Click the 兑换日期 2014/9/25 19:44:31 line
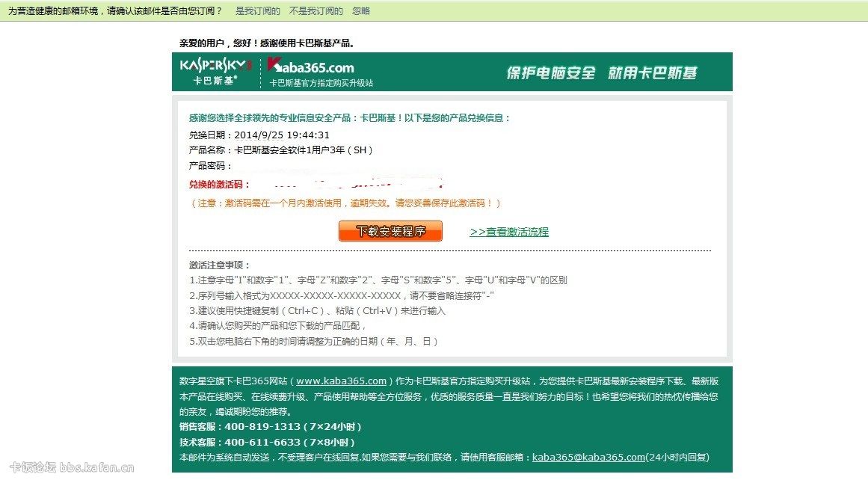This screenshot has width=868, height=483. pyautogui.click(x=259, y=135)
